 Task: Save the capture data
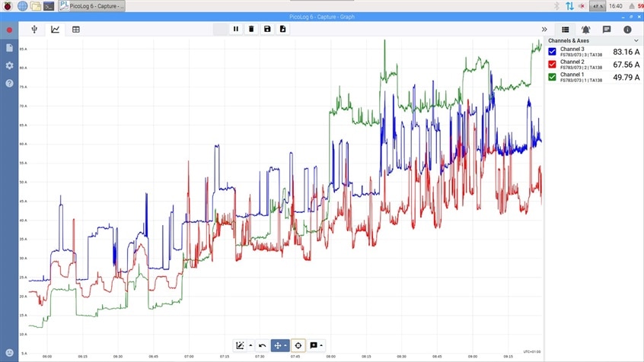(267, 29)
